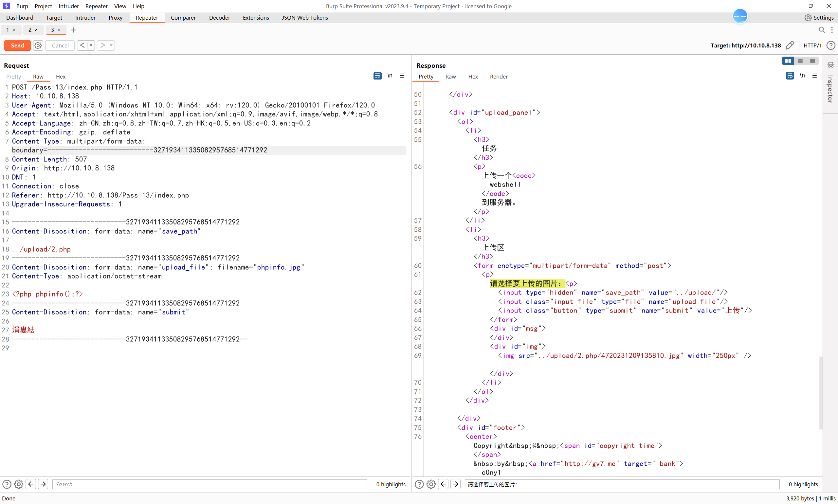The width and height of the screenshot is (838, 504).
Task: Open Repeater send options gear
Action: tap(38, 45)
